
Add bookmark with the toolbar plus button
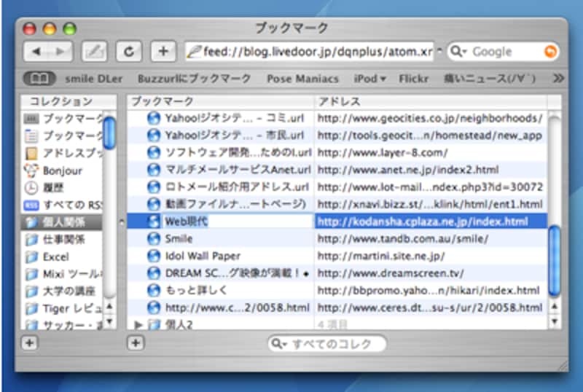click(163, 51)
